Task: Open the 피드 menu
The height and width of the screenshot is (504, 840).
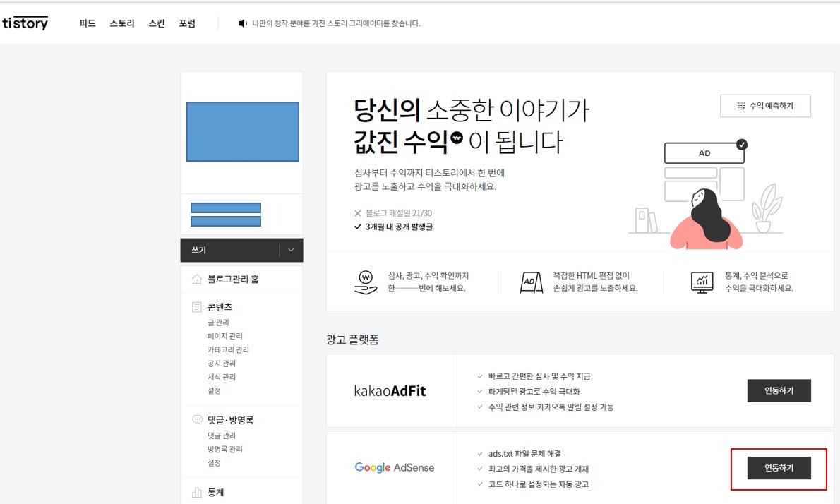Action: 88,23
